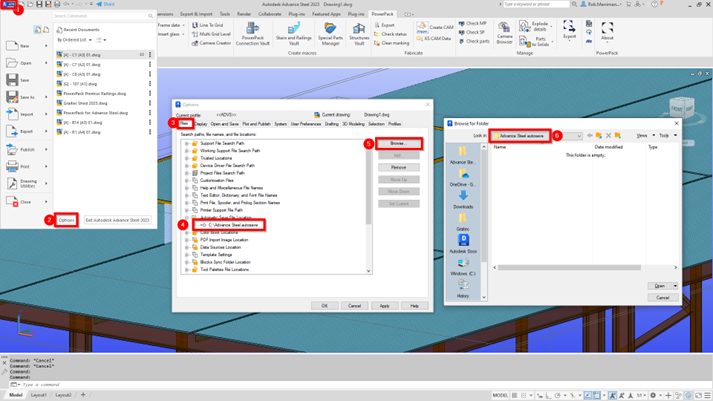This screenshot has height=401, width=713.
Task: Open the Tools dropdown in Browse dialog
Action: (668, 135)
